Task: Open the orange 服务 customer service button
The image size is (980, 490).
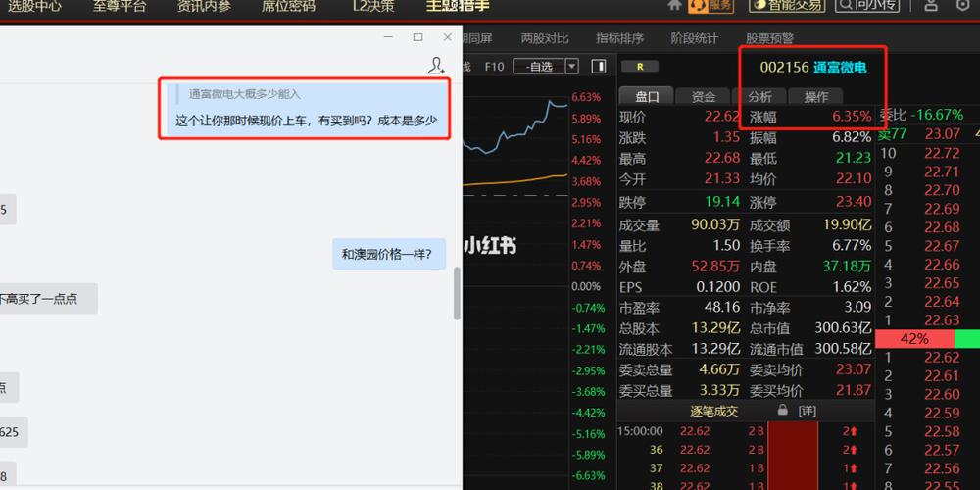Action: point(710,6)
